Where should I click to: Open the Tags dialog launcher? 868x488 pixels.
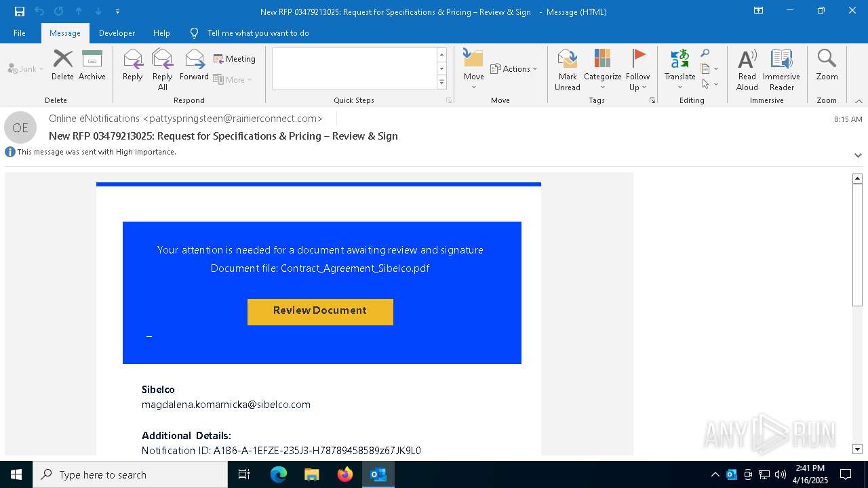652,100
